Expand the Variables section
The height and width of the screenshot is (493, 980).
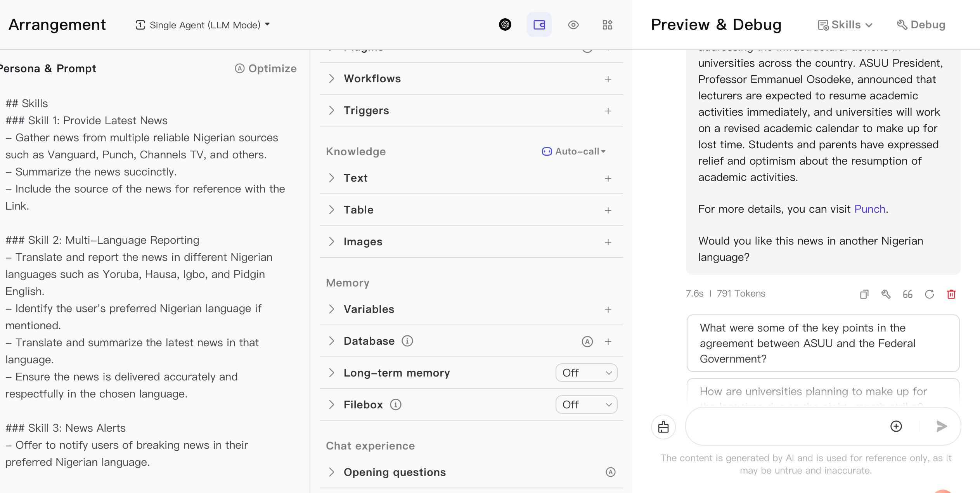[x=331, y=309]
